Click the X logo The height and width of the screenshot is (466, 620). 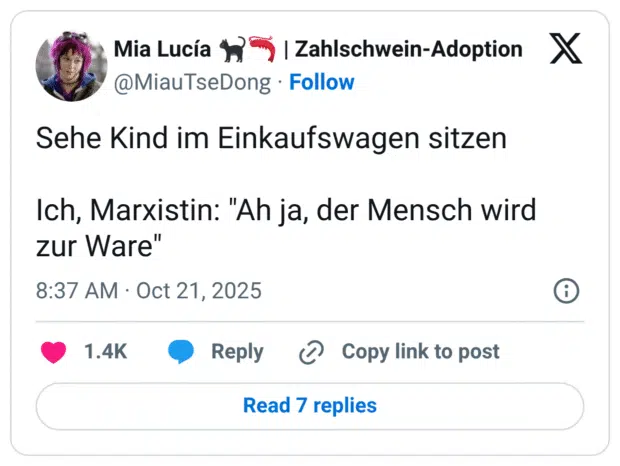[566, 50]
